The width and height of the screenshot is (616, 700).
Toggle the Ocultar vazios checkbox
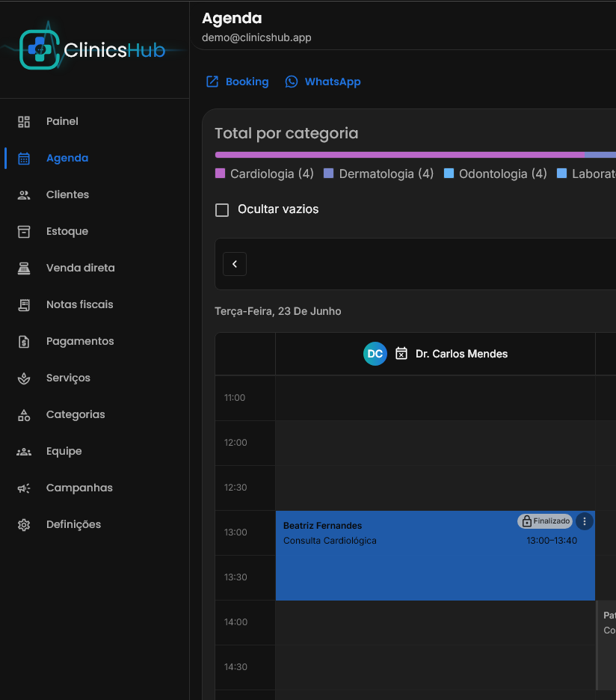pos(222,210)
